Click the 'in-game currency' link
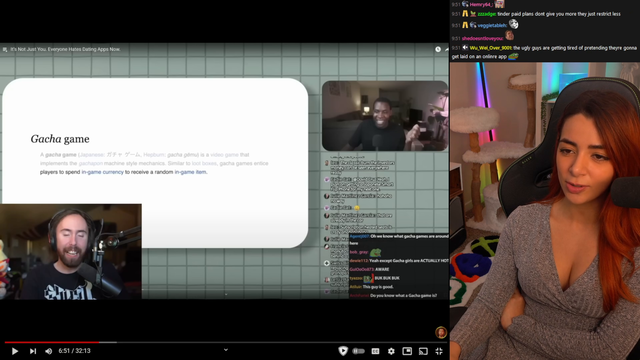This screenshot has height=360, width=640. (x=102, y=172)
